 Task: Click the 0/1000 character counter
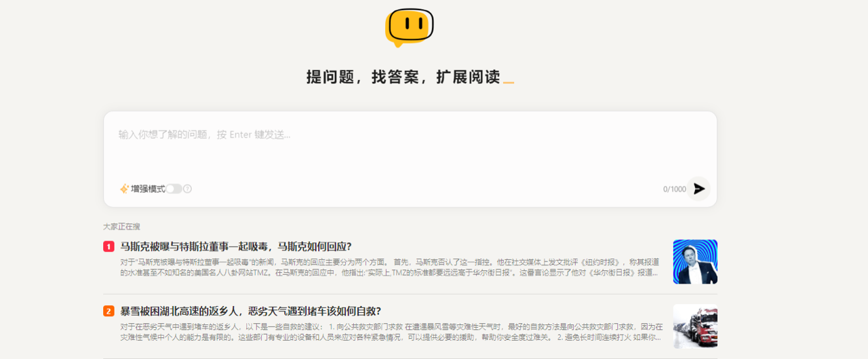coord(674,189)
